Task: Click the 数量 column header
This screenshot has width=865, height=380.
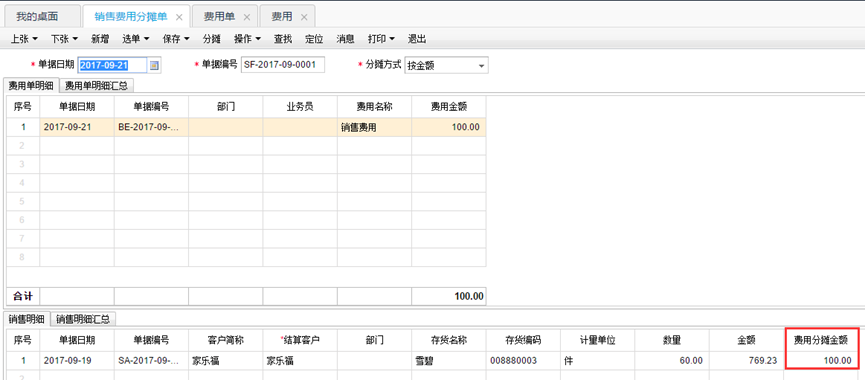Action: coord(672,340)
